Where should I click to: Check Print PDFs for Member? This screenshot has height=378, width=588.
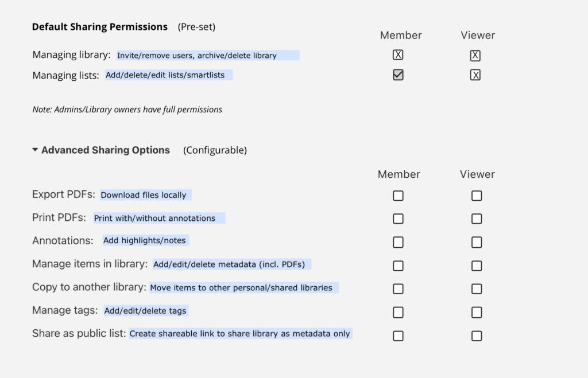click(398, 219)
